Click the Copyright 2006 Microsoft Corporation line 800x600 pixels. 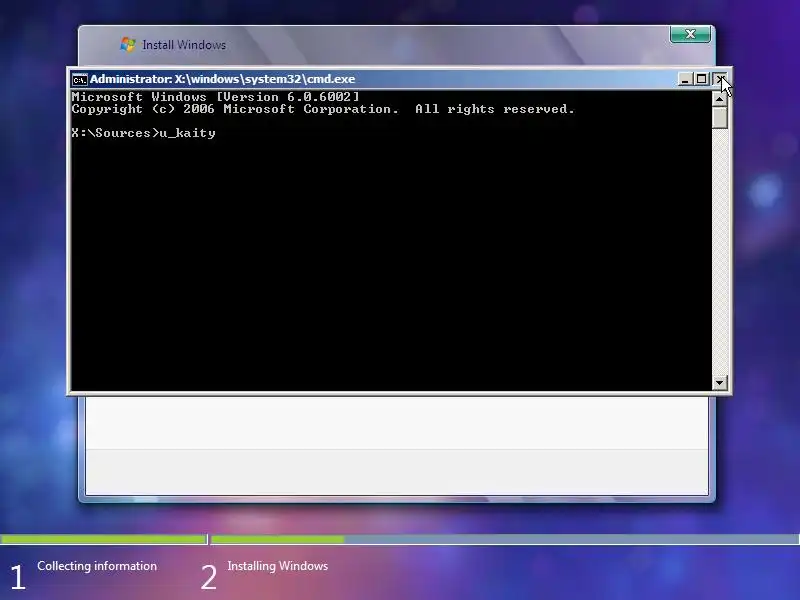pos(323,109)
